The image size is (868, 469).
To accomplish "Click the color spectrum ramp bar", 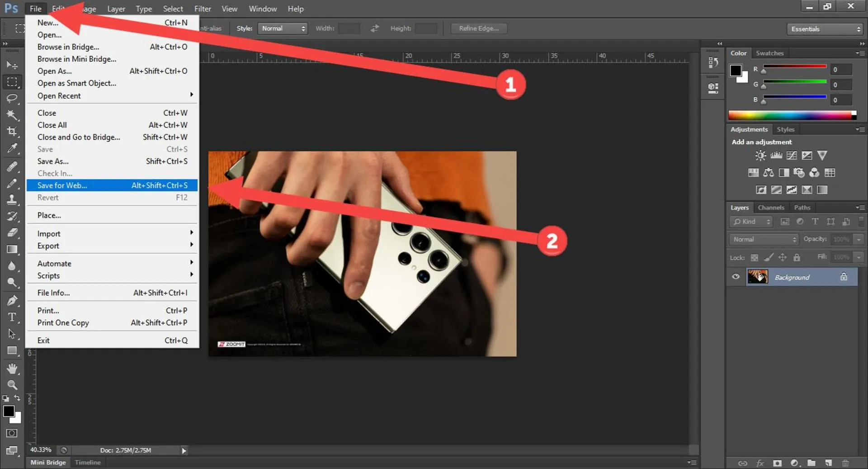I will click(x=791, y=115).
